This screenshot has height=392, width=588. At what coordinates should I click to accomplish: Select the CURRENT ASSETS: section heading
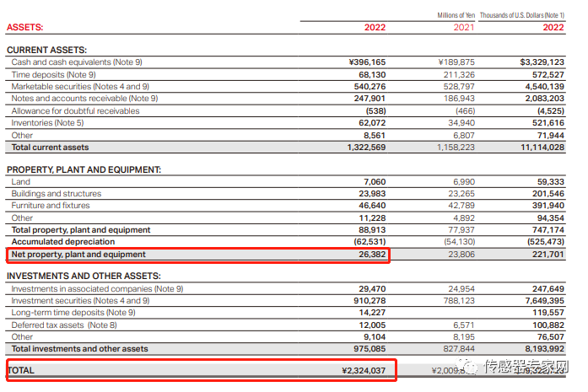47,50
